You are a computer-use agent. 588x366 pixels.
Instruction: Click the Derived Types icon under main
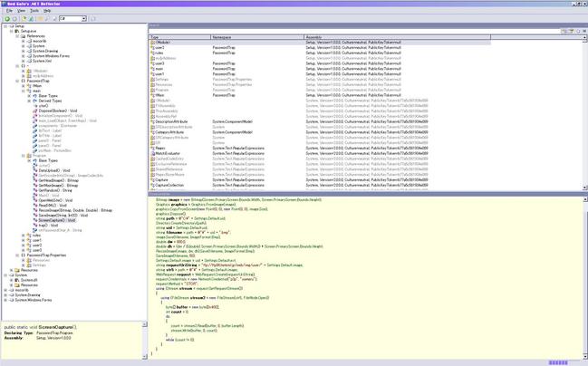coord(34,101)
